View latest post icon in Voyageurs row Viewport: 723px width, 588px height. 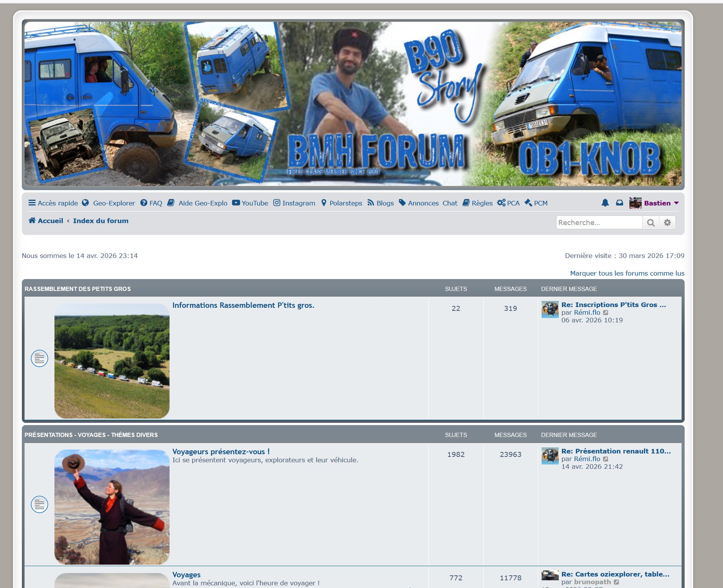coord(606,459)
